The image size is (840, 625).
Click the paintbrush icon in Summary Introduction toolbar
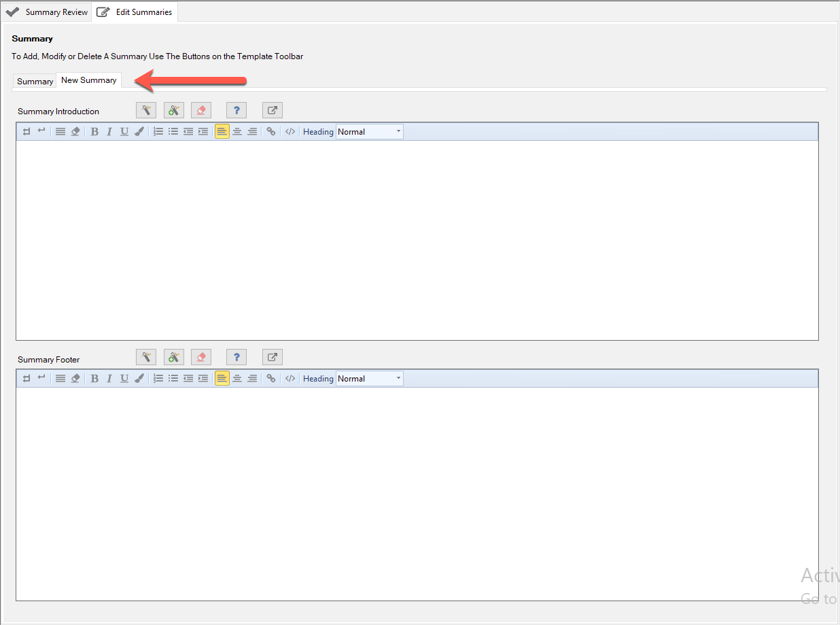coord(139,132)
